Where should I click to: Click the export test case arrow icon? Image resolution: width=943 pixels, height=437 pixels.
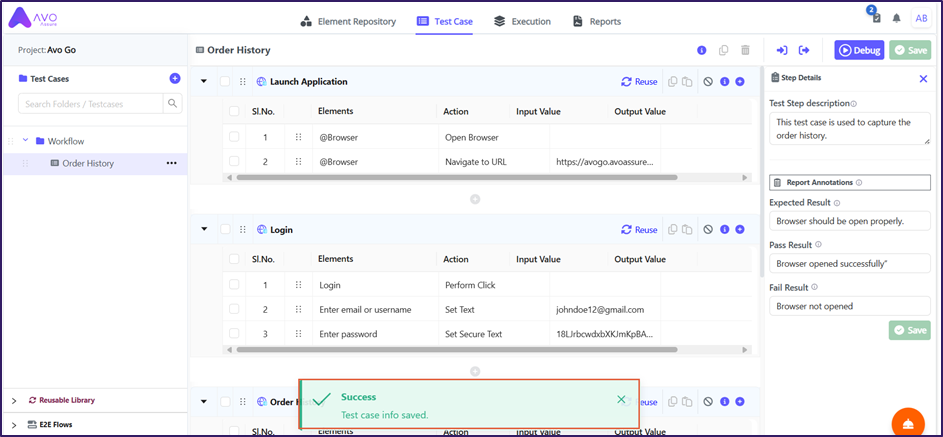coord(804,50)
